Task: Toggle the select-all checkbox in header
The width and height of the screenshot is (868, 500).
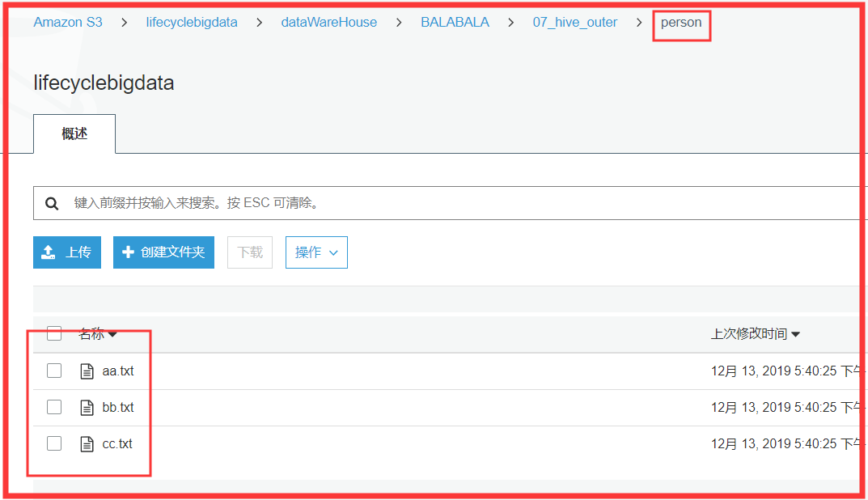Action: (x=54, y=333)
